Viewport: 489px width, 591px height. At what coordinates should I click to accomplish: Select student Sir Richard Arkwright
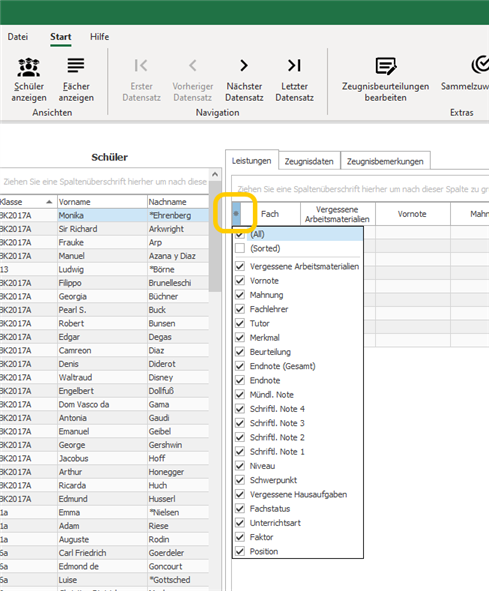click(104, 229)
